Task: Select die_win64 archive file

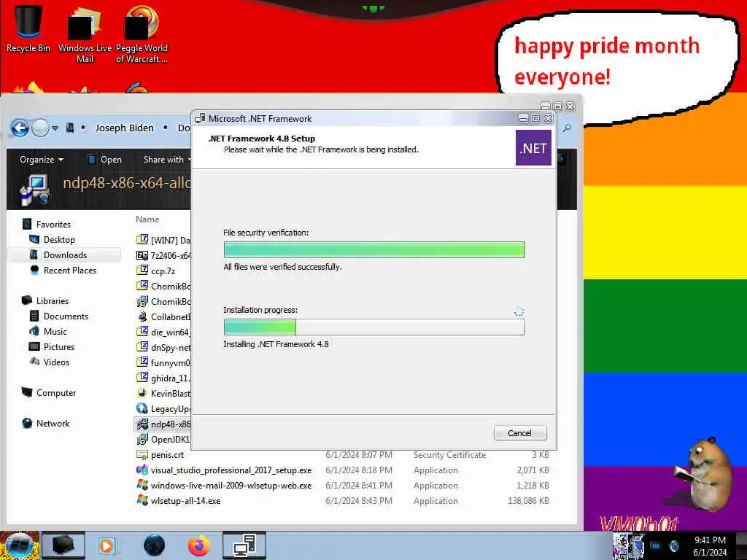Action: [163, 332]
